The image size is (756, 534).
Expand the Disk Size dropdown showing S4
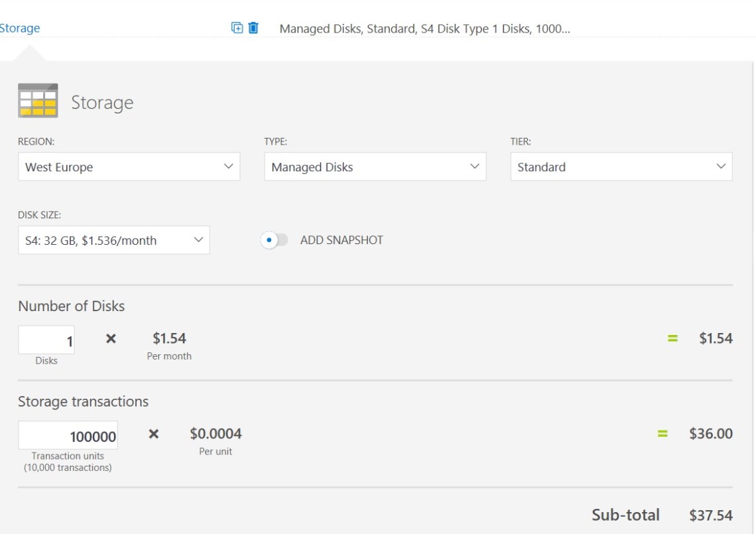pyautogui.click(x=113, y=240)
